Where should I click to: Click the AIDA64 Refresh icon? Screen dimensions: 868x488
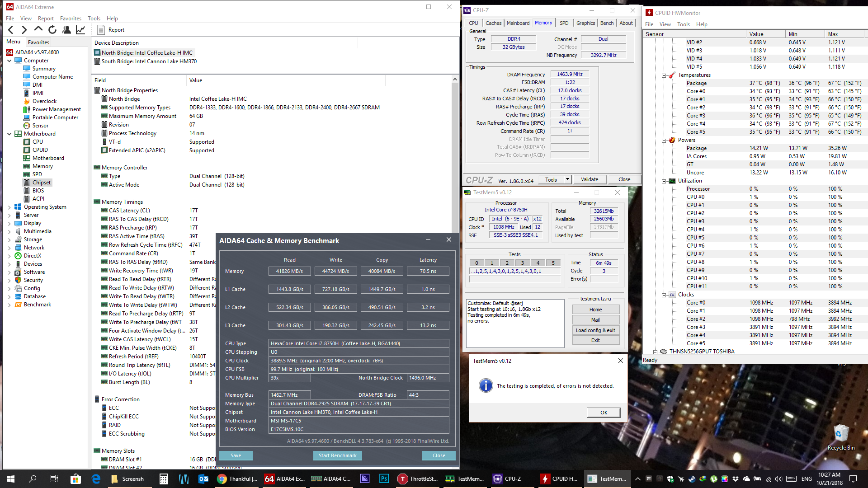(x=52, y=30)
